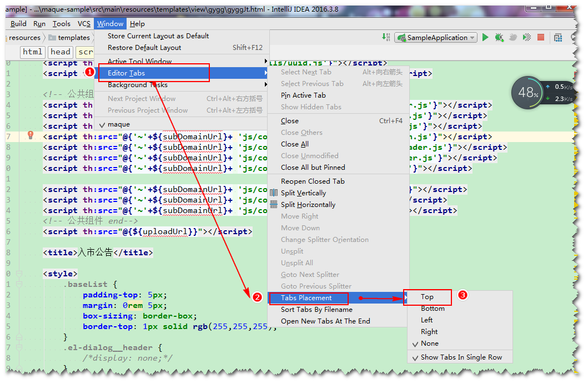Click the Split Horizontally menu icon

pos(274,205)
